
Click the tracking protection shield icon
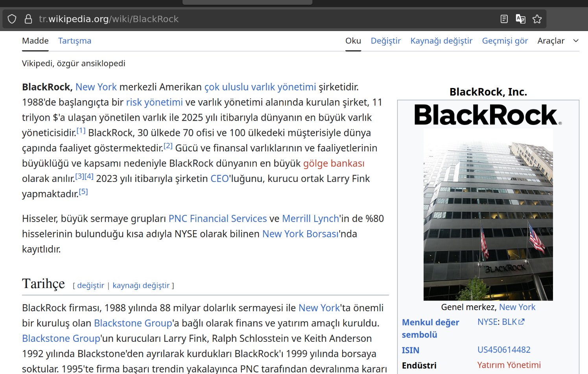12,19
